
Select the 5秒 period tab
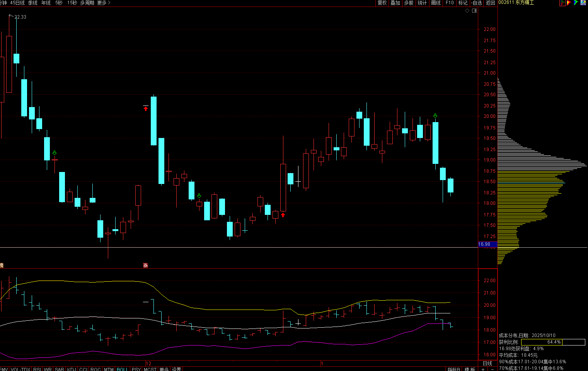pyautogui.click(x=59, y=3)
